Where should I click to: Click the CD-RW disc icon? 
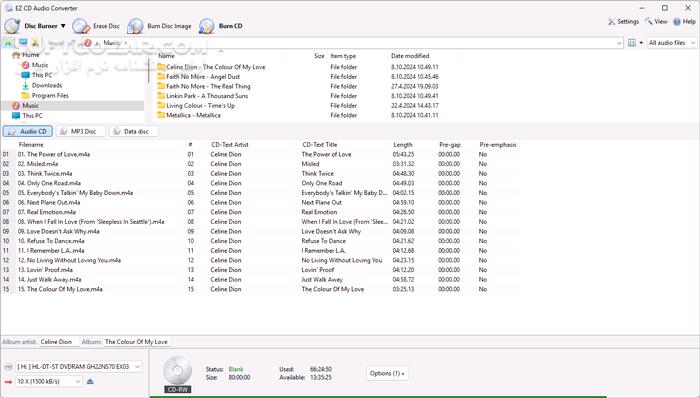pos(177,375)
